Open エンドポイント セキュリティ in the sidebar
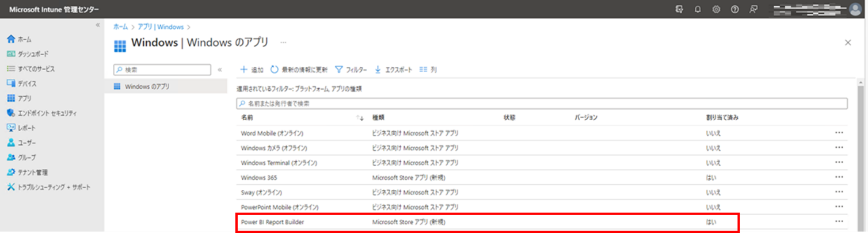This screenshot has width=868, height=233. click(x=41, y=113)
